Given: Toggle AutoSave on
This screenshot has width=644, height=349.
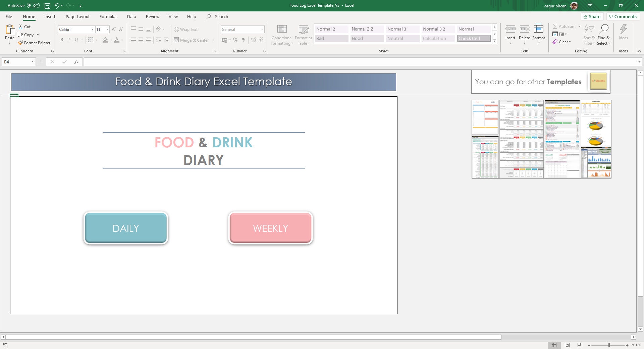Looking at the screenshot, I should [33, 5].
